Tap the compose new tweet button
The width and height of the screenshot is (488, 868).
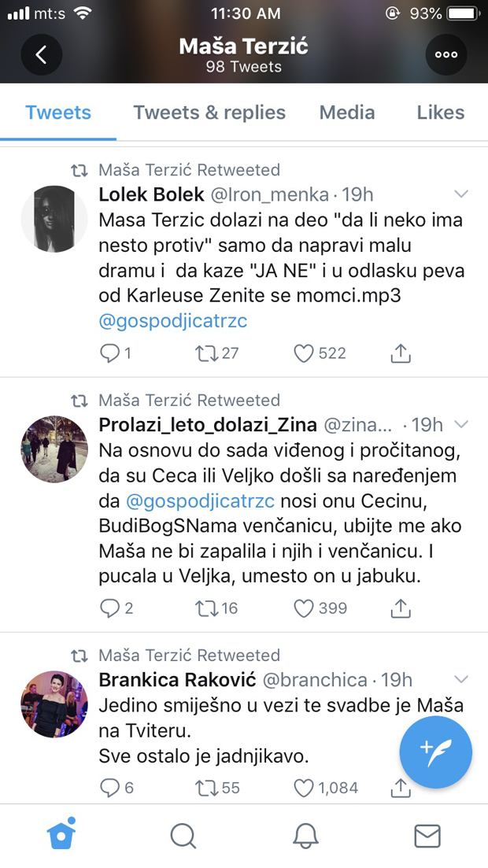point(435,753)
